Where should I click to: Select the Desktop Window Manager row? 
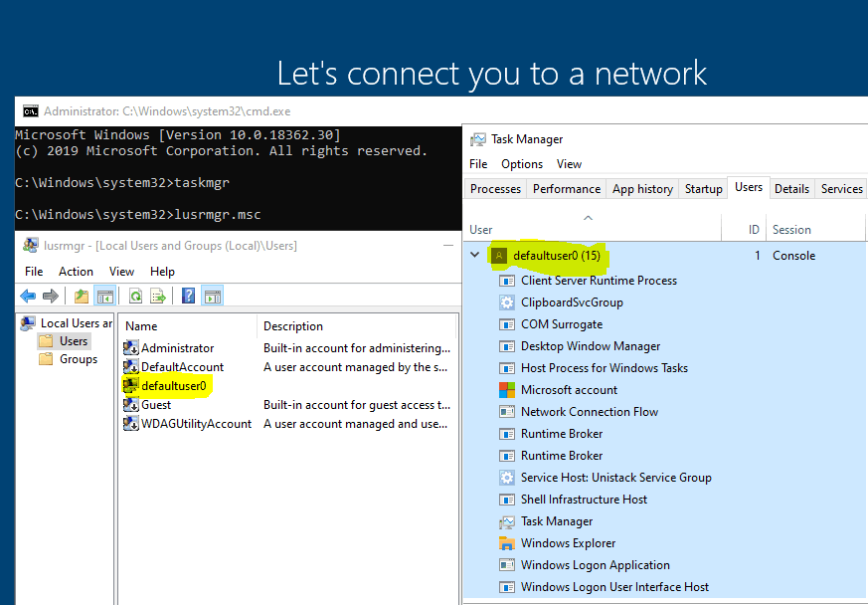point(664,346)
